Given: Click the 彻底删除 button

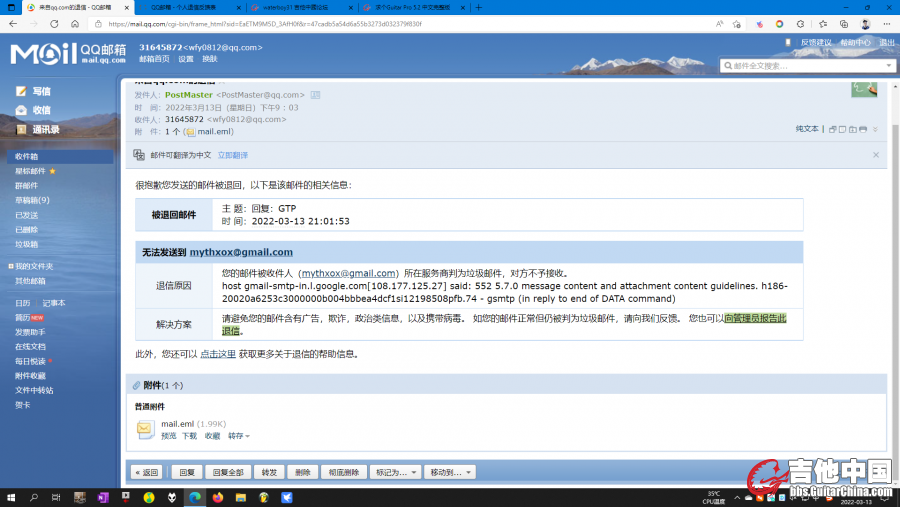Looking at the screenshot, I should point(344,472).
